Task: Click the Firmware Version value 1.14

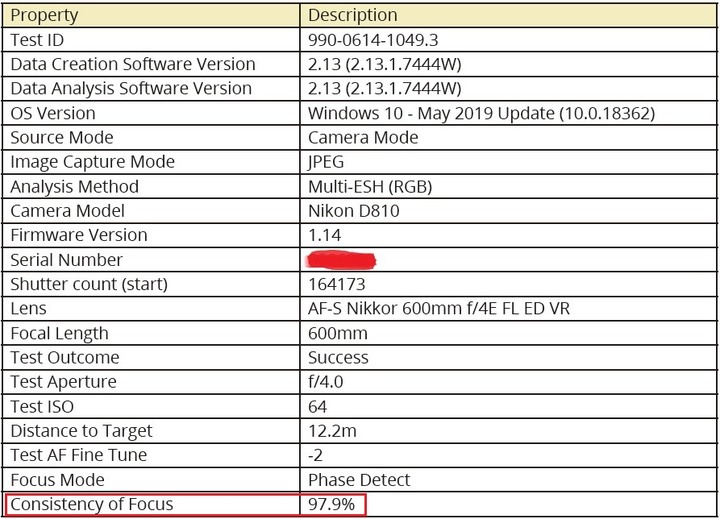Action: (324, 235)
